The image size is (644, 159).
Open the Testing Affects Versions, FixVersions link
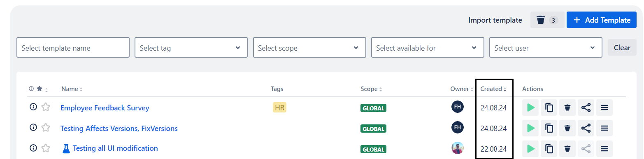coord(119,129)
